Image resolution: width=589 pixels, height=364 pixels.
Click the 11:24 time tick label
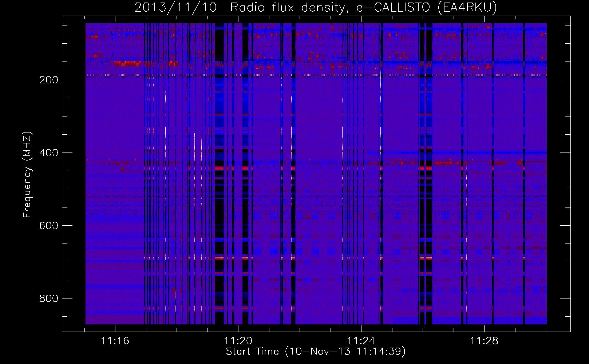[x=361, y=341]
